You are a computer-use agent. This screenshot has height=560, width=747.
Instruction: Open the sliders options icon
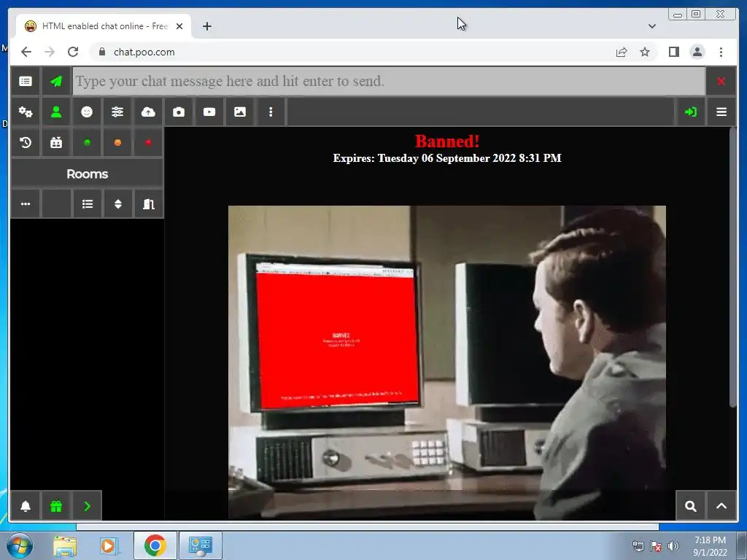click(117, 112)
